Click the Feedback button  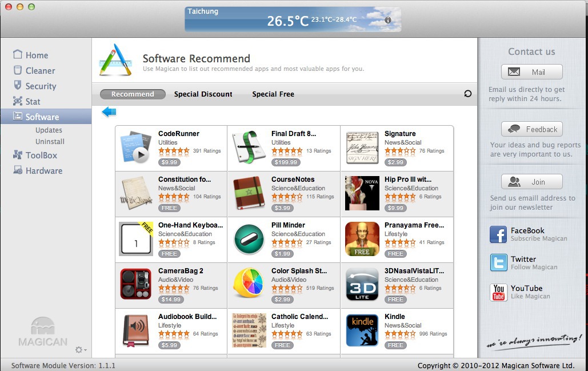point(532,129)
